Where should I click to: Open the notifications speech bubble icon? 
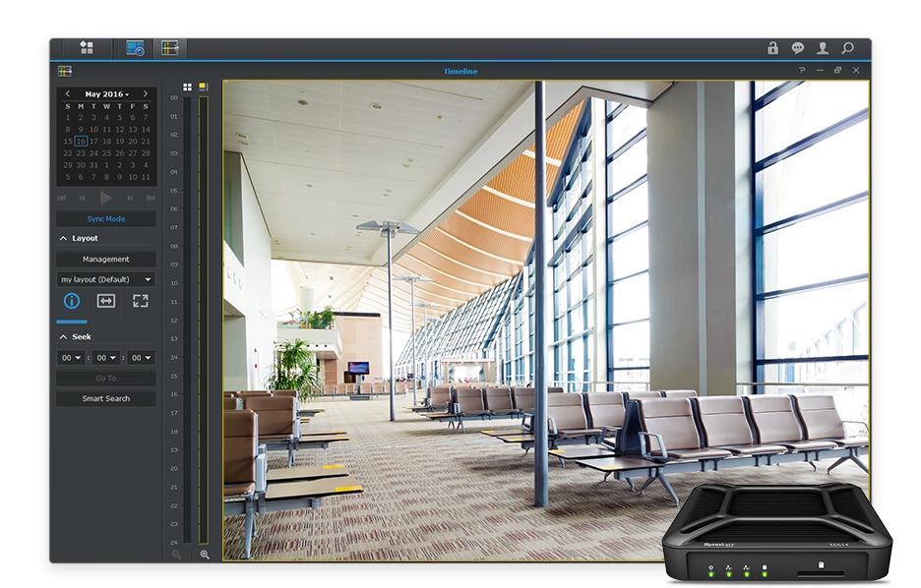[798, 48]
